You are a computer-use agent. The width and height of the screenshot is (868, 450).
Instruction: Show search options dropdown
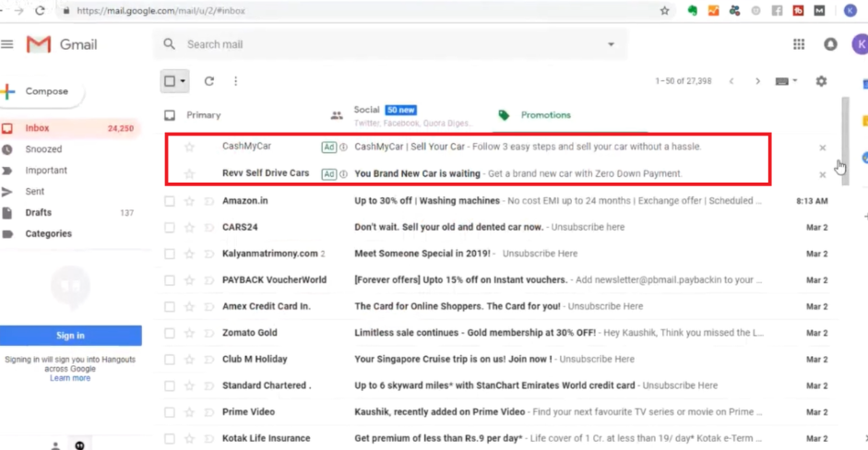tap(612, 44)
